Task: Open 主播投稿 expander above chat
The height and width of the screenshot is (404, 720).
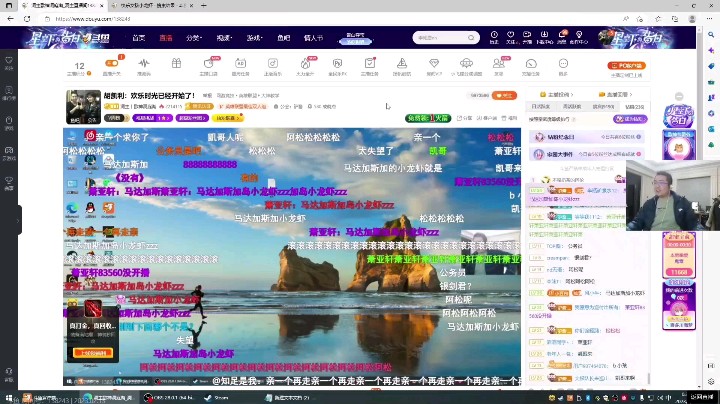Action: 557,94
